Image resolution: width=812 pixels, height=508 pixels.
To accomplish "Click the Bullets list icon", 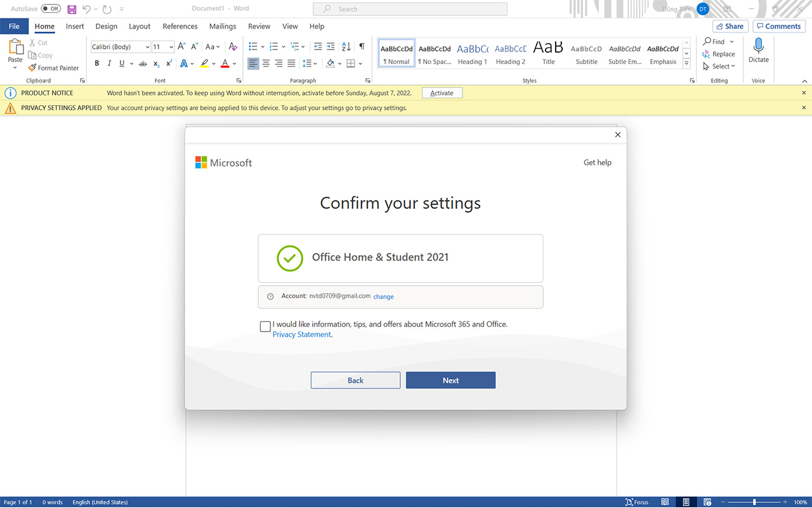I will [253, 46].
